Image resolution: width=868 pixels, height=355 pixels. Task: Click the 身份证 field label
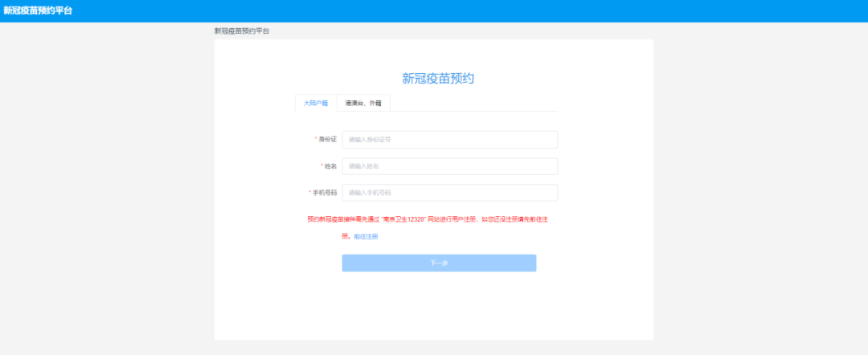[328, 140]
